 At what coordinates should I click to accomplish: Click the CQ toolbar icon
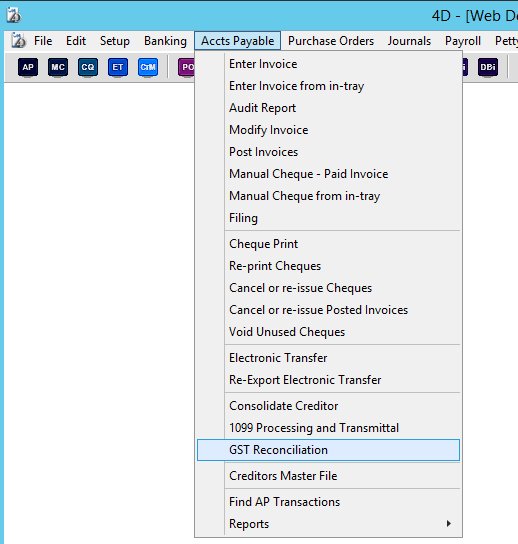point(88,67)
